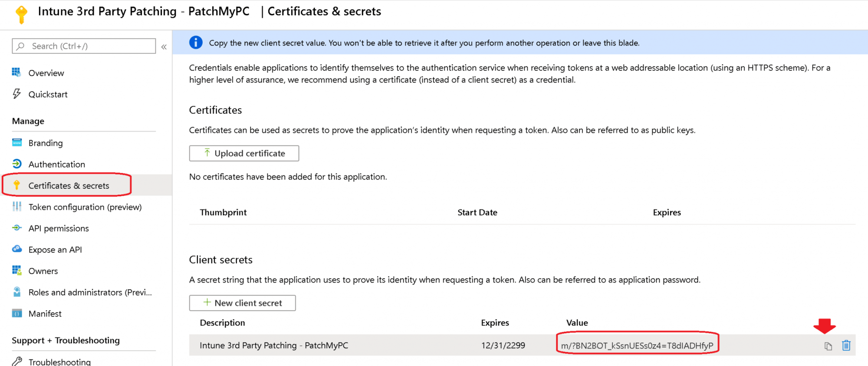Click the certificates Expires column header
Screen dimensions: 868x366
667,212
